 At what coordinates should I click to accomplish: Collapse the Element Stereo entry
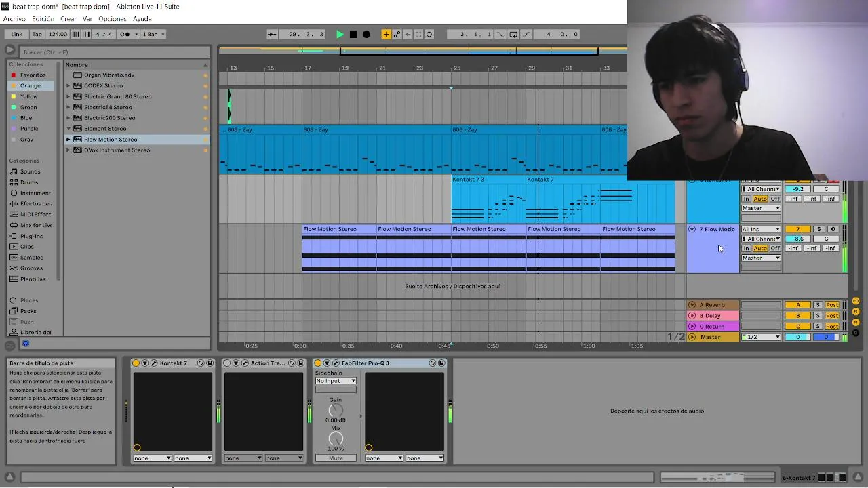68,129
